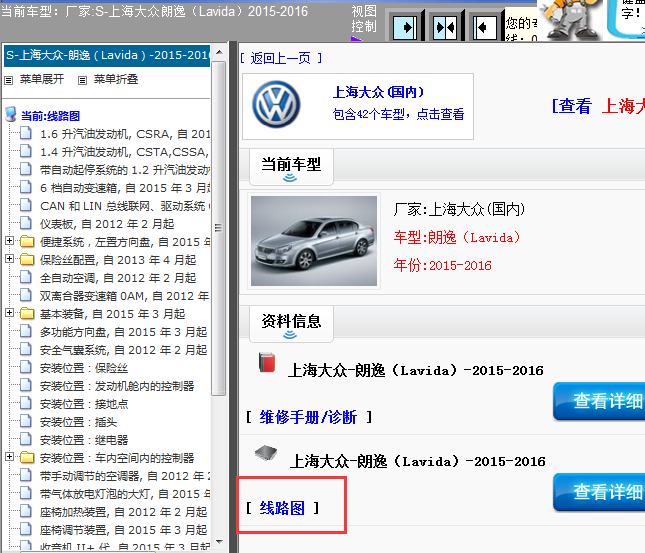Open 仪表板 自2012年2月起 item
The height and width of the screenshot is (553, 645).
107,224
